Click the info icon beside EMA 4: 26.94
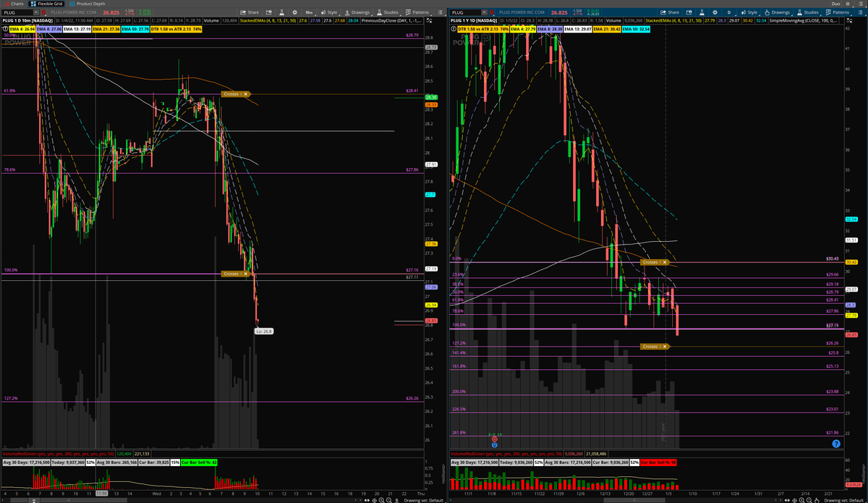 coord(6,29)
